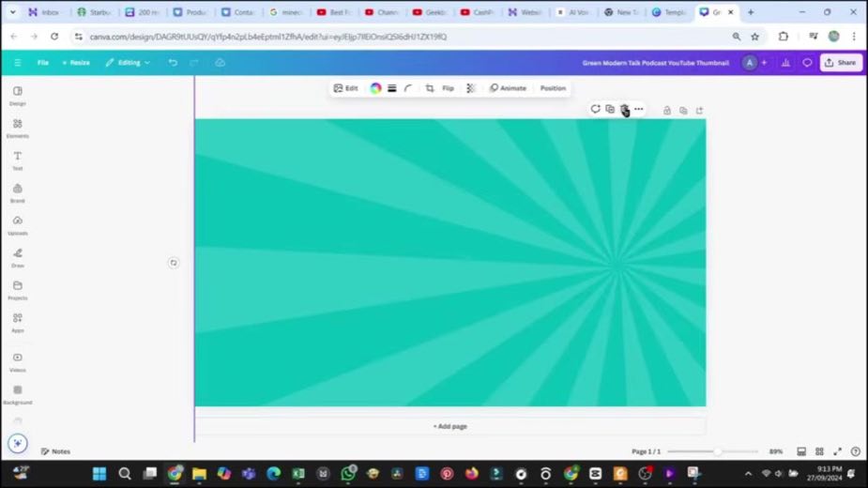Viewport: 868px width, 488px height.
Task: Open the Text panel
Action: pos(18,160)
